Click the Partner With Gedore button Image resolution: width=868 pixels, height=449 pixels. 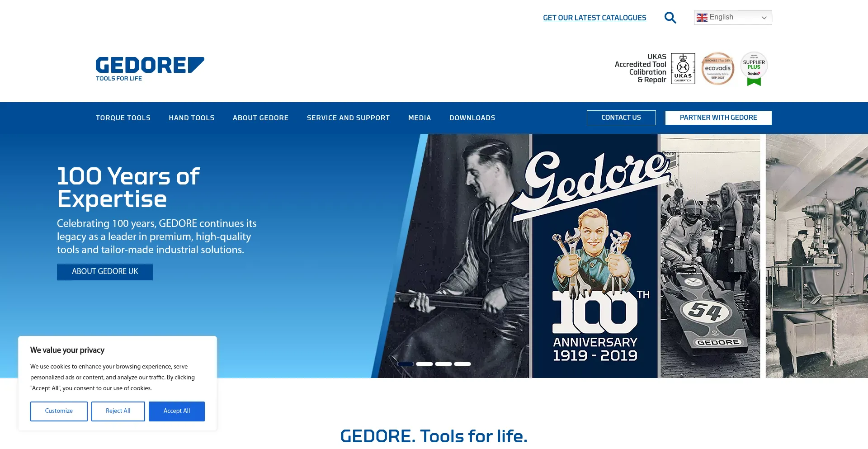click(x=718, y=118)
